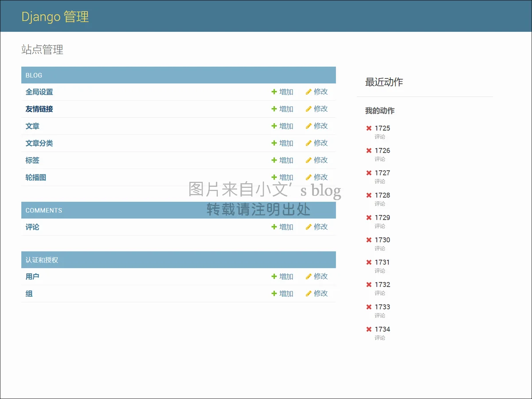Open the 认证和授权 section header
Screen dimensions: 532x399
pos(42,260)
